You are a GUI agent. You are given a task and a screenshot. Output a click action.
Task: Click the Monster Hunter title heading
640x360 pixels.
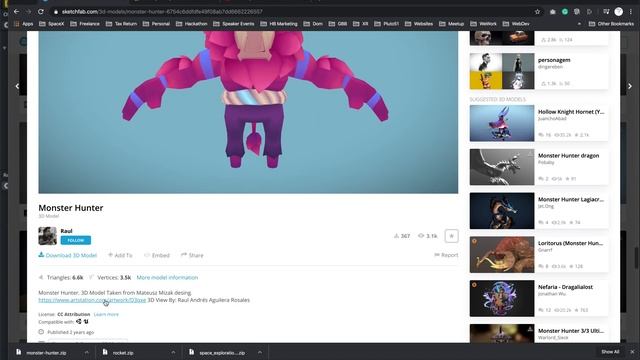pos(71,208)
